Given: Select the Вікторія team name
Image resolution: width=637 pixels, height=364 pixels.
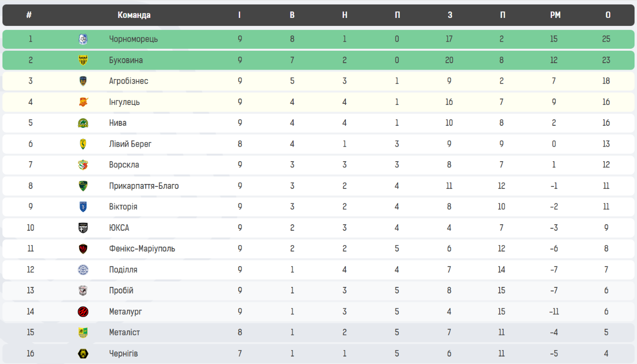Looking at the screenshot, I should 123,207.
